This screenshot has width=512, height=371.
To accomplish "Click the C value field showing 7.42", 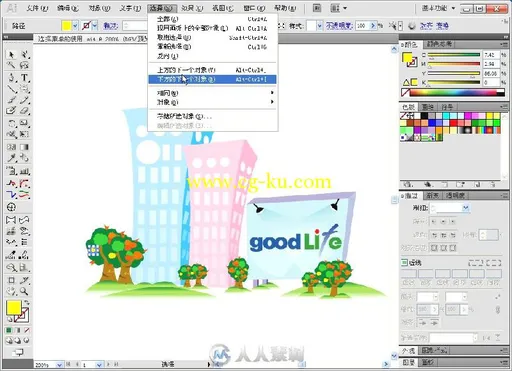I will (491, 55).
